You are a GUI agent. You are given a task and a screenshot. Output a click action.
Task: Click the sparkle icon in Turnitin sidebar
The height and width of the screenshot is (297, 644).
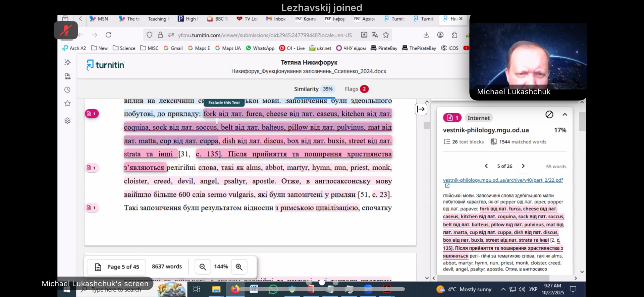click(x=67, y=62)
